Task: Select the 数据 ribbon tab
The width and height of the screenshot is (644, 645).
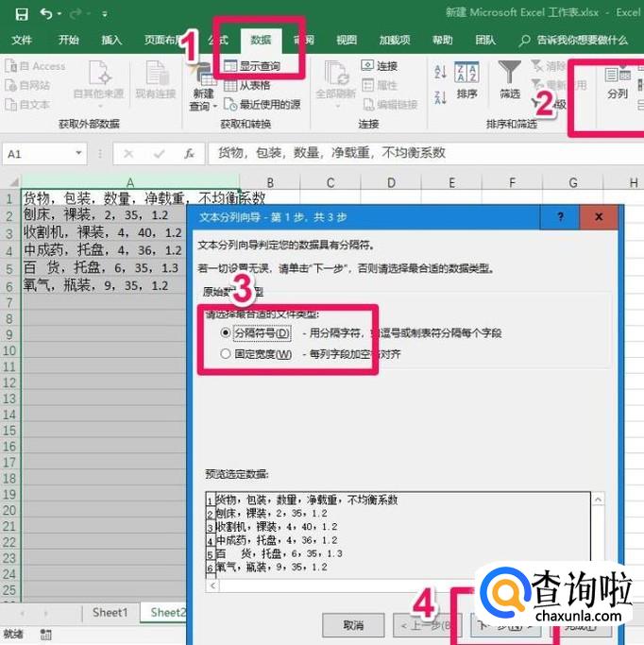Action: (261, 40)
